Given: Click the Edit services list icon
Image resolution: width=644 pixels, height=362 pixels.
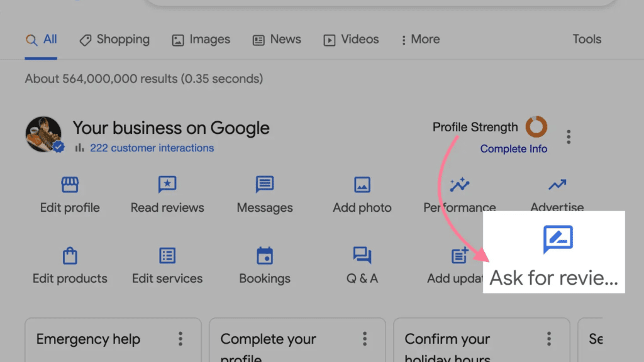Looking at the screenshot, I should coord(167,256).
